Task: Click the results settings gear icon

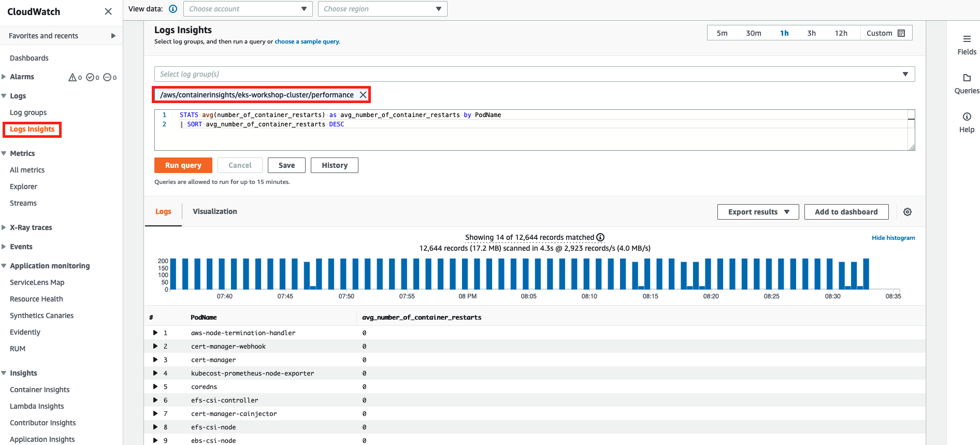Action: pos(907,212)
